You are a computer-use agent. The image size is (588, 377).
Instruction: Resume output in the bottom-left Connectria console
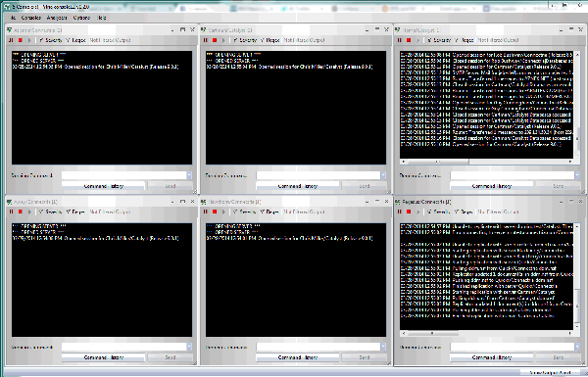tap(29, 212)
